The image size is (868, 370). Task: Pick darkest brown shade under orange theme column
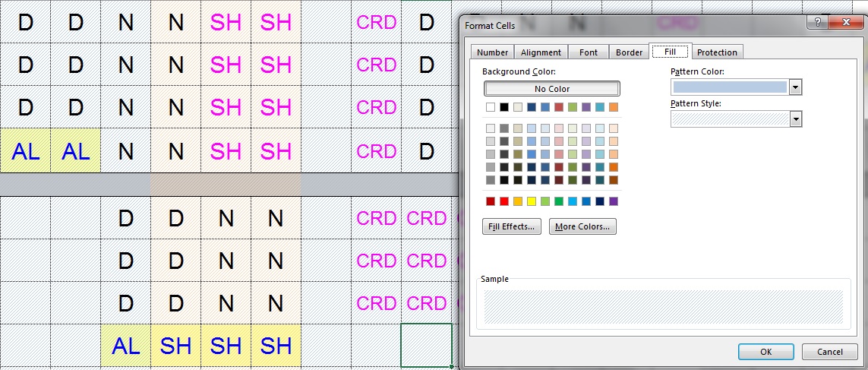[x=614, y=180]
